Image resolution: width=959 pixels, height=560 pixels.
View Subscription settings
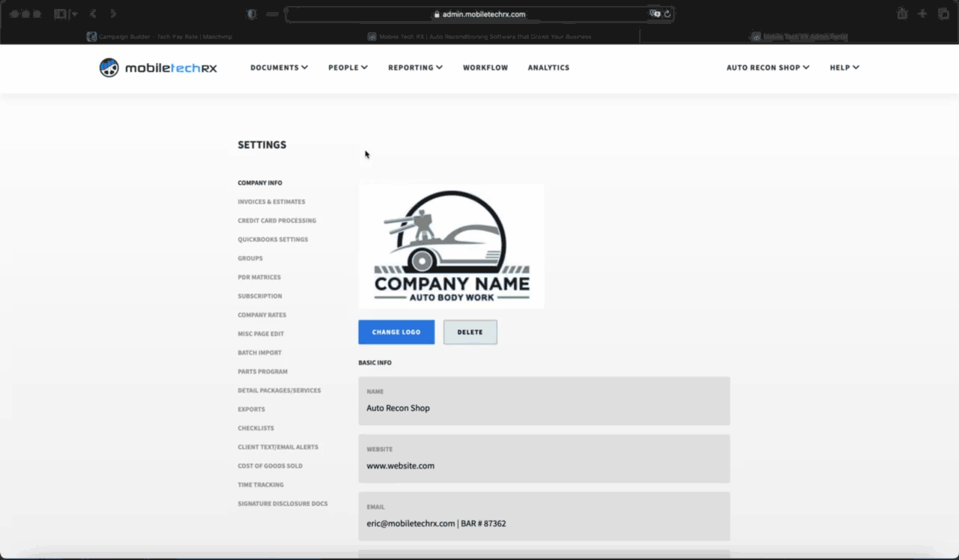[x=260, y=296]
